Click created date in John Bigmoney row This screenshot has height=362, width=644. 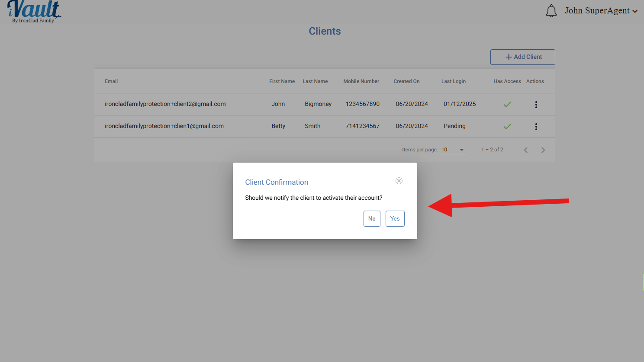point(412,104)
